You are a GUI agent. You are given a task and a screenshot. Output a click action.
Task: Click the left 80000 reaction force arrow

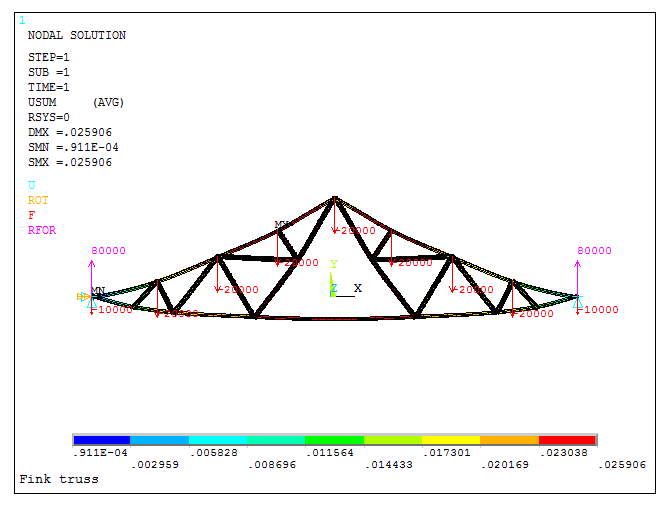tap(92, 277)
